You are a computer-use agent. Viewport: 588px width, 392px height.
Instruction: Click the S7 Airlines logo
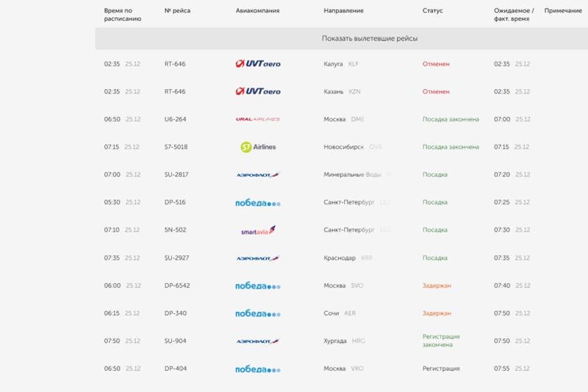[x=258, y=147]
